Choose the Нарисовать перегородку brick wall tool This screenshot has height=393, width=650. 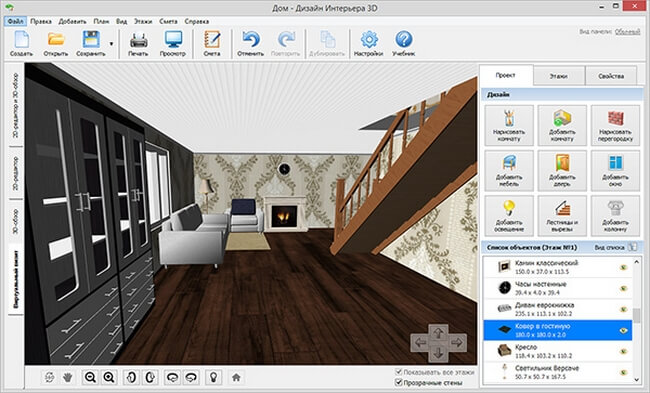615,125
